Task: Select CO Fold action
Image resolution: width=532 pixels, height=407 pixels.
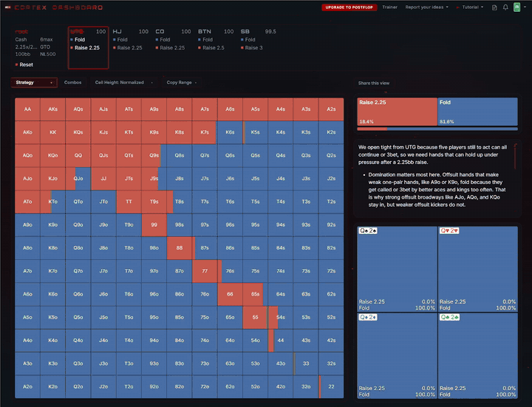Action: click(163, 40)
